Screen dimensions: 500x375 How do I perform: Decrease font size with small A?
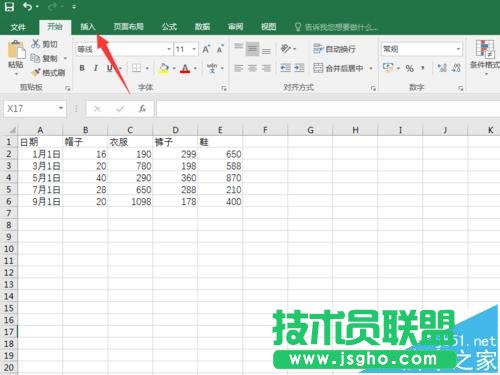tap(220, 49)
